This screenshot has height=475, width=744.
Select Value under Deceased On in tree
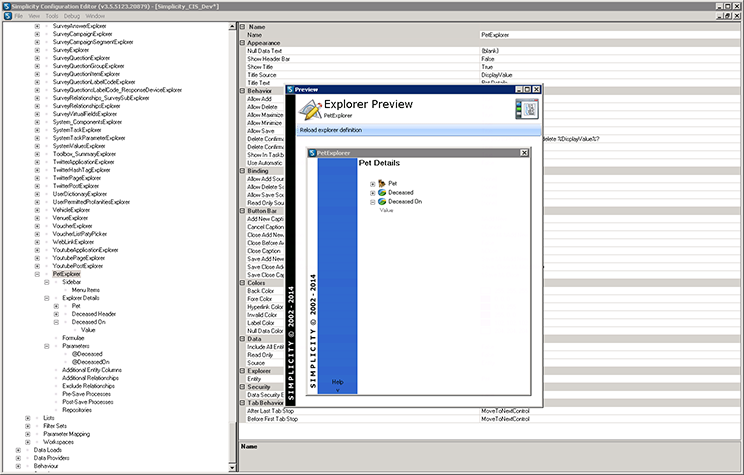click(x=88, y=330)
